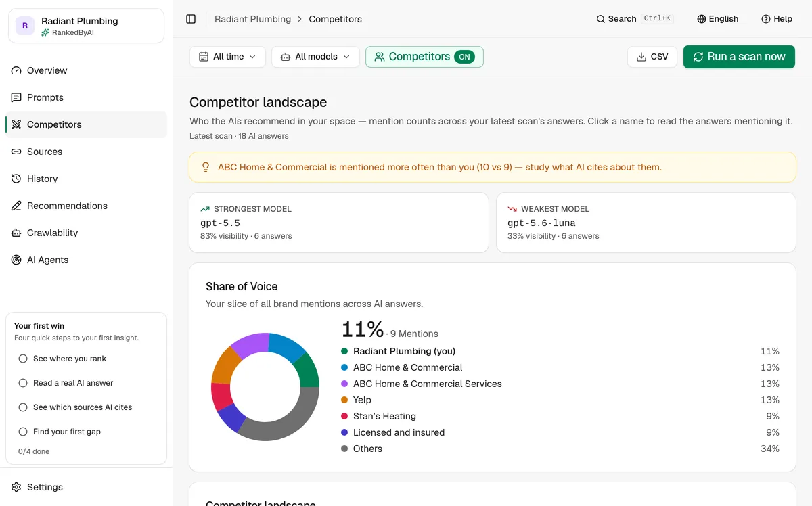Open the Overview page
The image size is (812, 506).
[x=86, y=70]
